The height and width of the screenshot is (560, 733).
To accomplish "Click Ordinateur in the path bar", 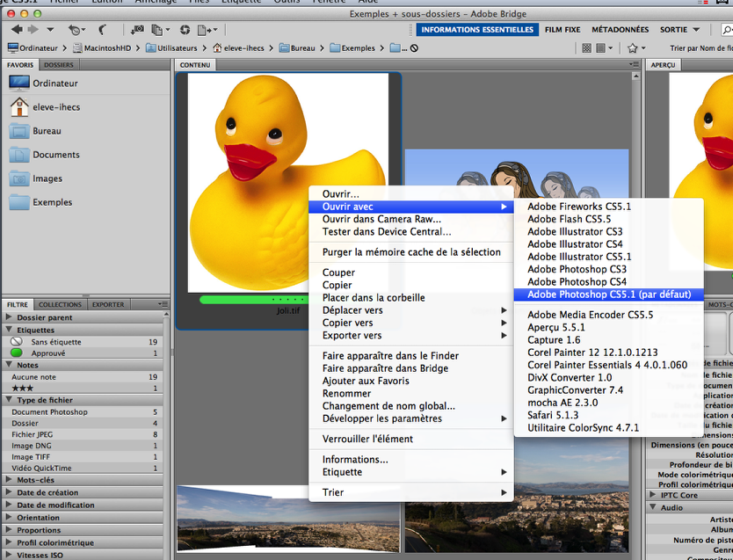I will pos(33,47).
